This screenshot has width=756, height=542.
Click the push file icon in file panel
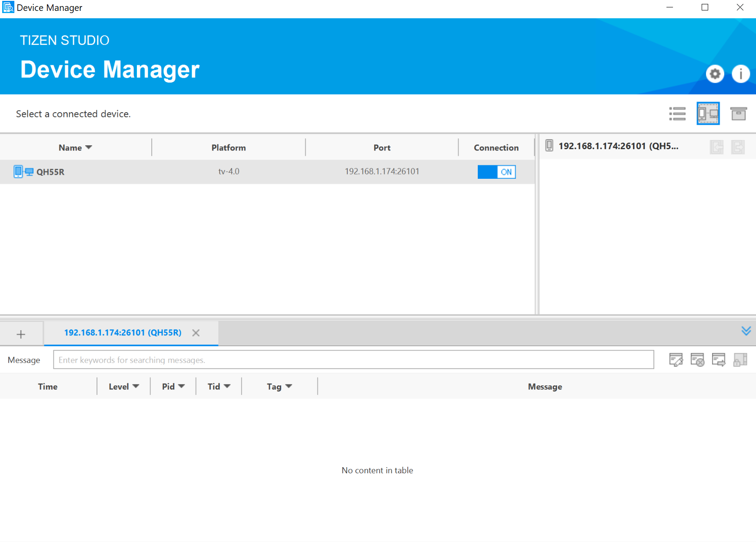[738, 147]
